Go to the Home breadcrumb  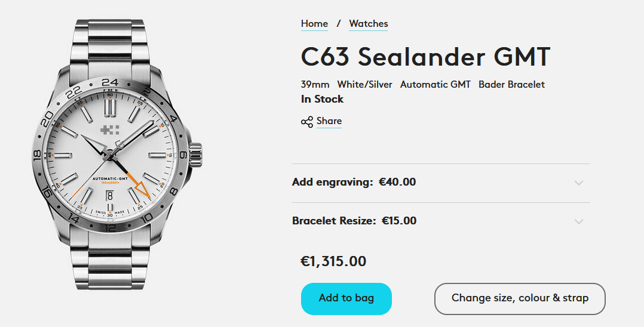click(x=314, y=24)
